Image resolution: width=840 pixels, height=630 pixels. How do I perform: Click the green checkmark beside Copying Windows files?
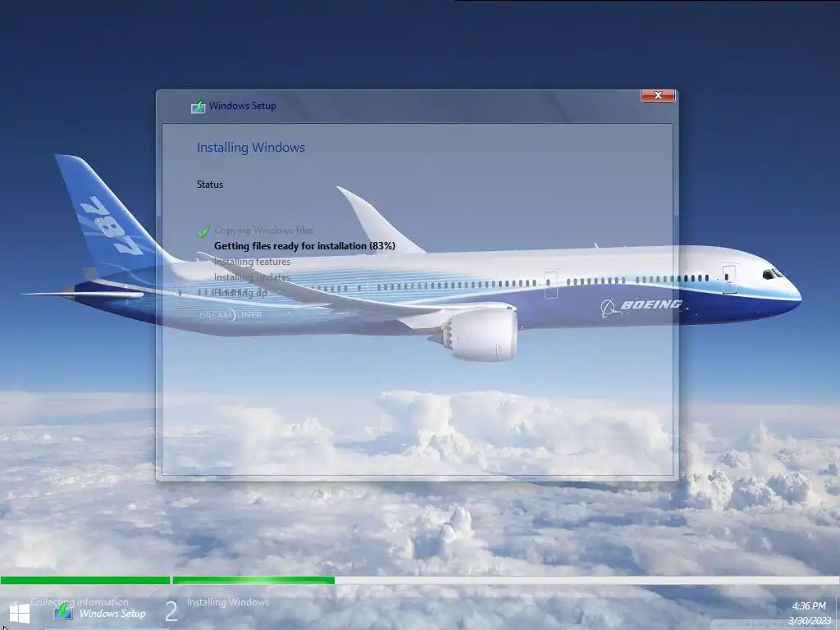point(203,231)
